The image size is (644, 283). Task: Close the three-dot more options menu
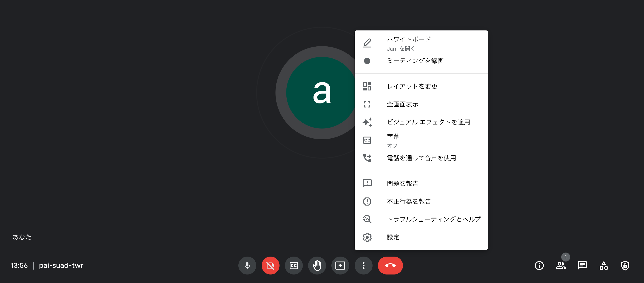click(x=363, y=266)
